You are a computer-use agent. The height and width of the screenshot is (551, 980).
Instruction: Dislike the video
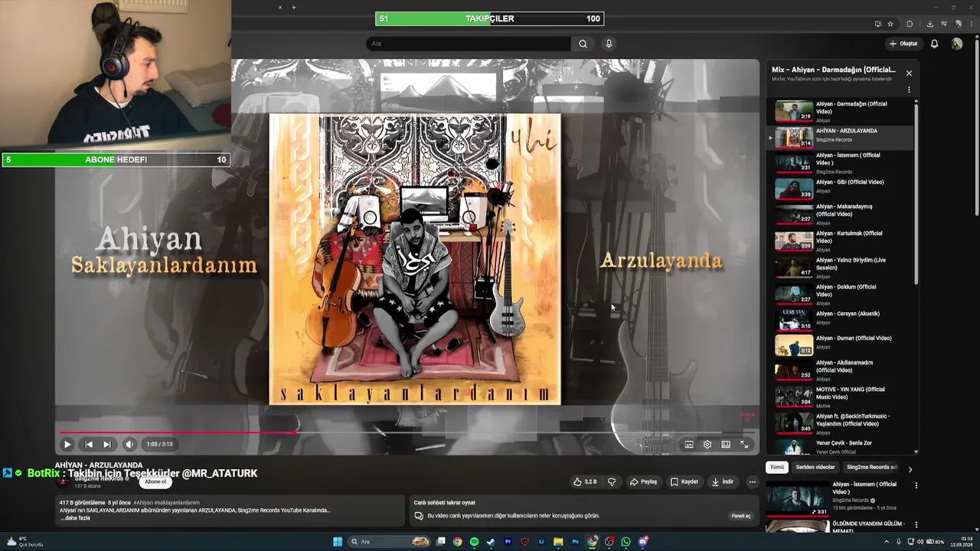point(611,482)
